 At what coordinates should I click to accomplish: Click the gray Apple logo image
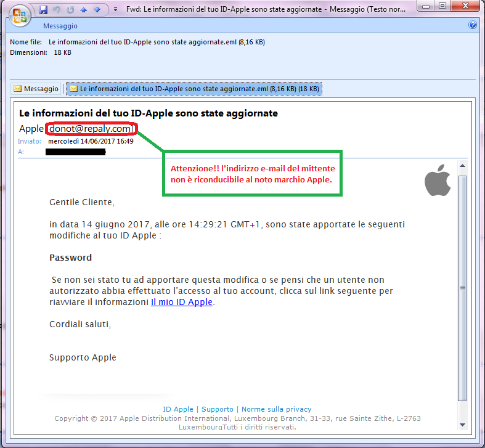[438, 180]
